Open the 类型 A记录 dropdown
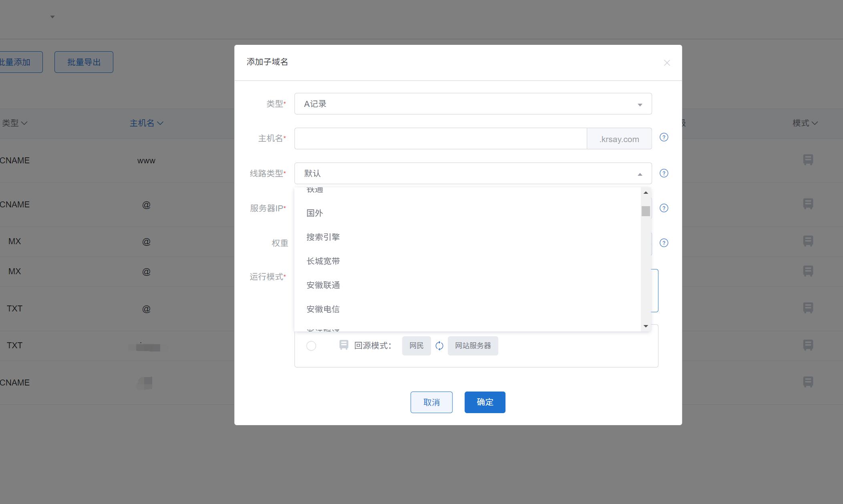 pos(473,104)
